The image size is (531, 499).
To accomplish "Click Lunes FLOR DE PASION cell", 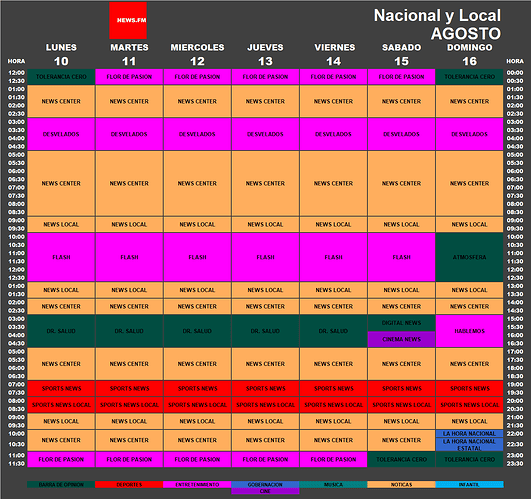I will click(x=61, y=459).
